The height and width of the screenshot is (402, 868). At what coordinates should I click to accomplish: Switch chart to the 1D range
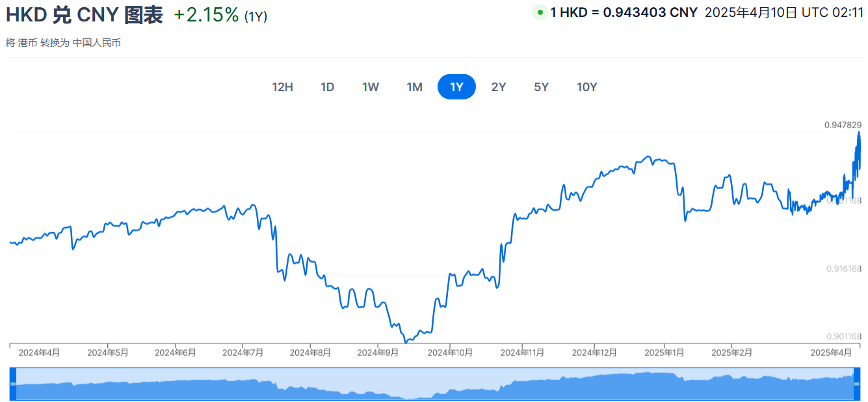coord(327,87)
